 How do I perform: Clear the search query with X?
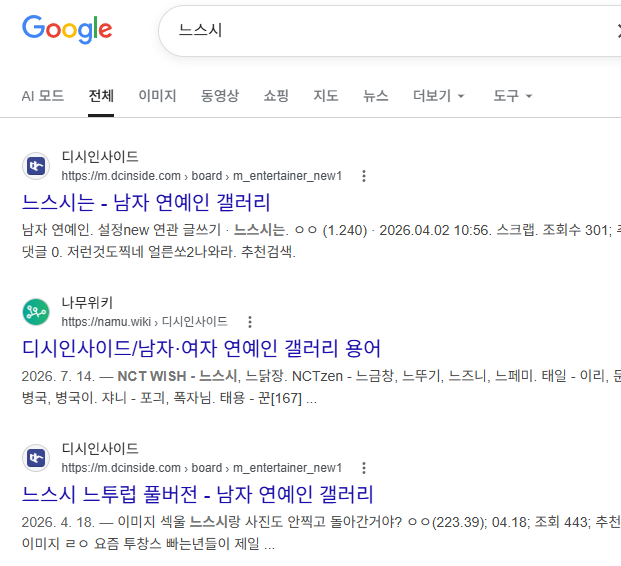pyautogui.click(x=619, y=30)
